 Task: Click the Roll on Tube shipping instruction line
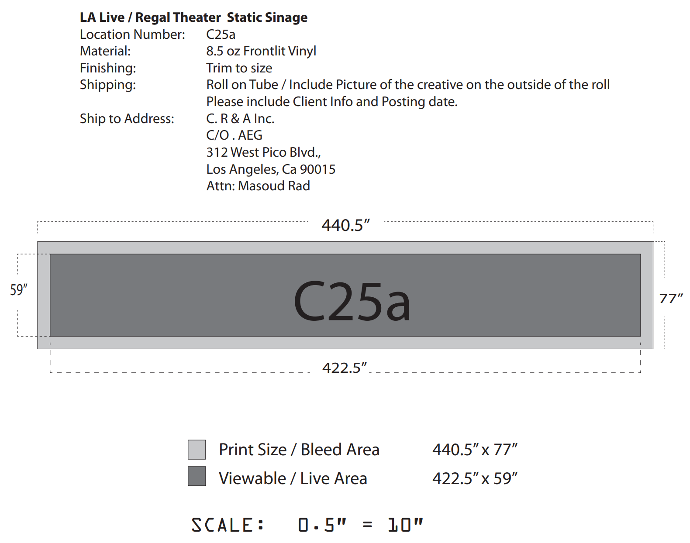(408, 84)
